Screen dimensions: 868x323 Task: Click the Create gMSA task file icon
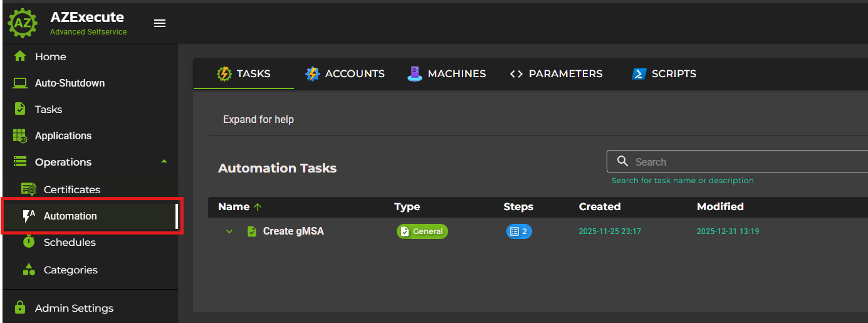251,231
